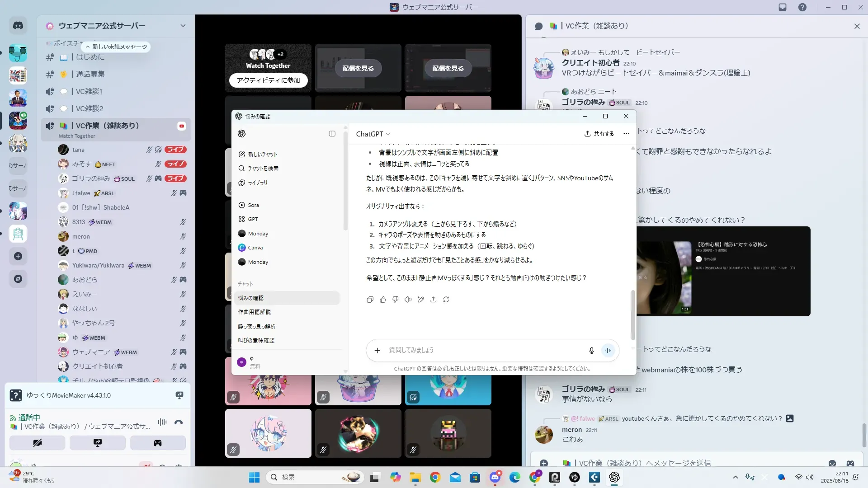
Task: Click microphone dictation icon in ChatGPT
Action: tap(591, 351)
